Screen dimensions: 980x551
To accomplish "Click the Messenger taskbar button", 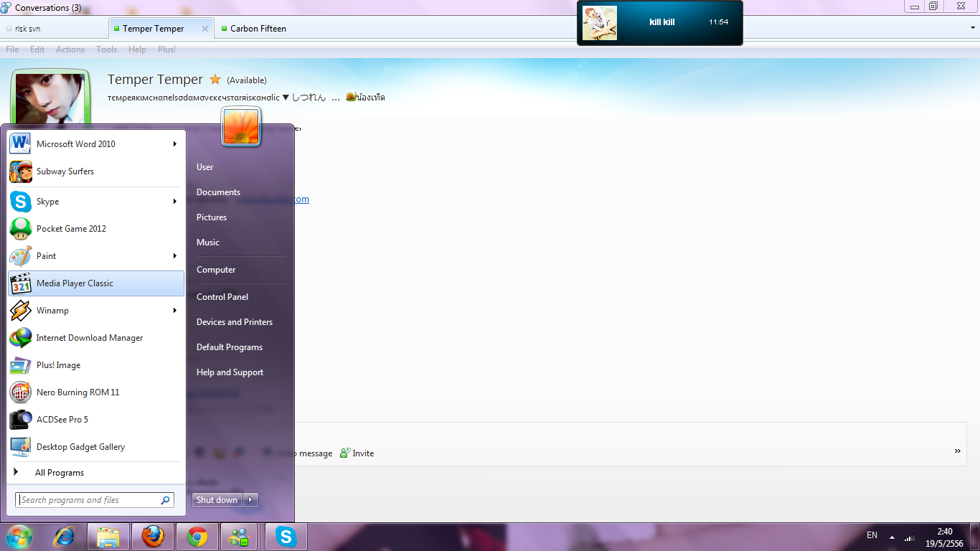I will 239,537.
